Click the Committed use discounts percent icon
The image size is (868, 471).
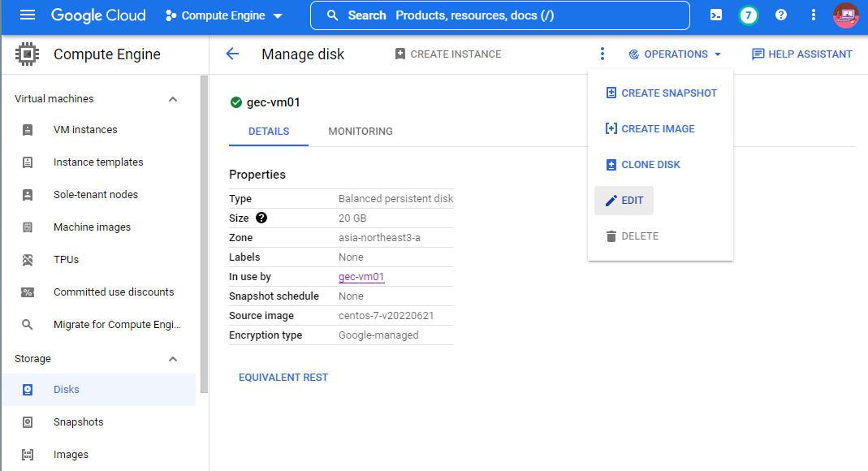coord(27,292)
